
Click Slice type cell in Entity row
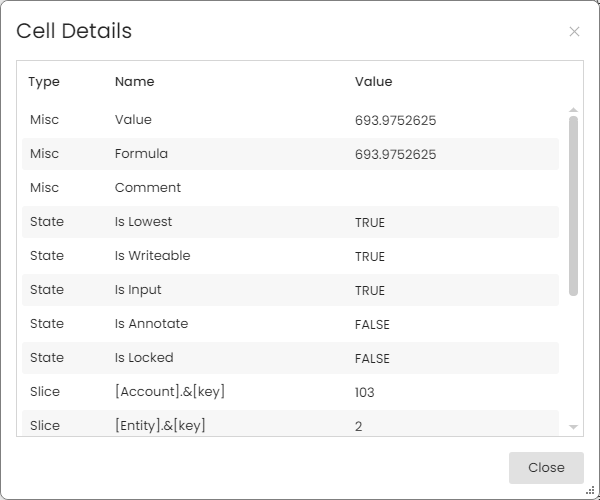[45, 426]
